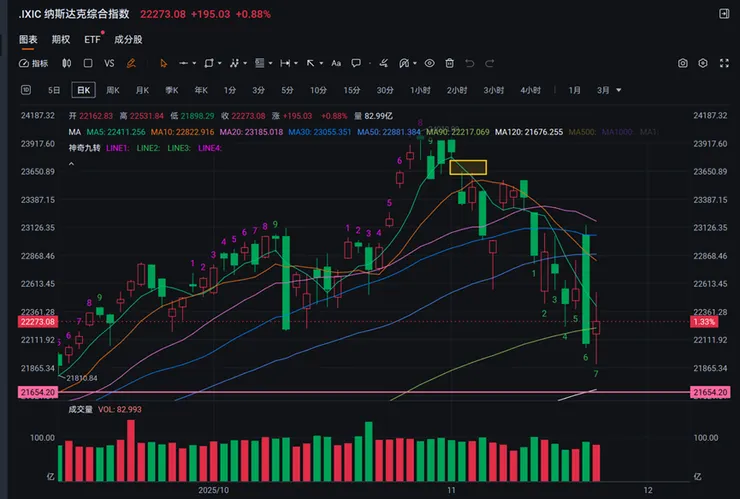This screenshot has width=740, height=499.
Task: Select the Fibonacci retracement tool
Action: point(260,63)
